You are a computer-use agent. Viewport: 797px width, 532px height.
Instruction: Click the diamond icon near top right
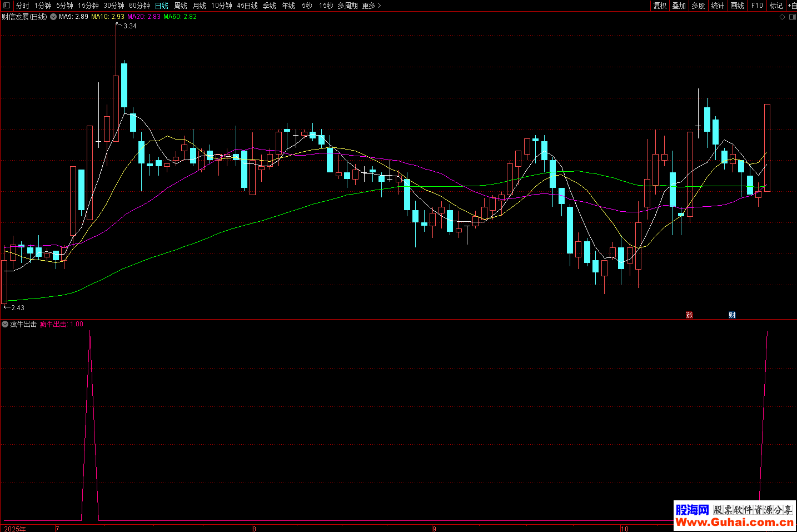pyautogui.click(x=783, y=17)
